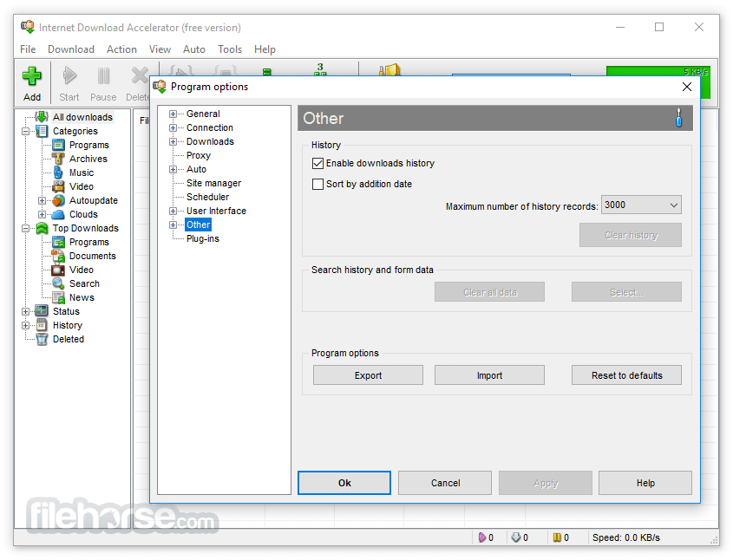Click the Deleted trash bin icon
This screenshot has height=560, width=733.
(42, 339)
